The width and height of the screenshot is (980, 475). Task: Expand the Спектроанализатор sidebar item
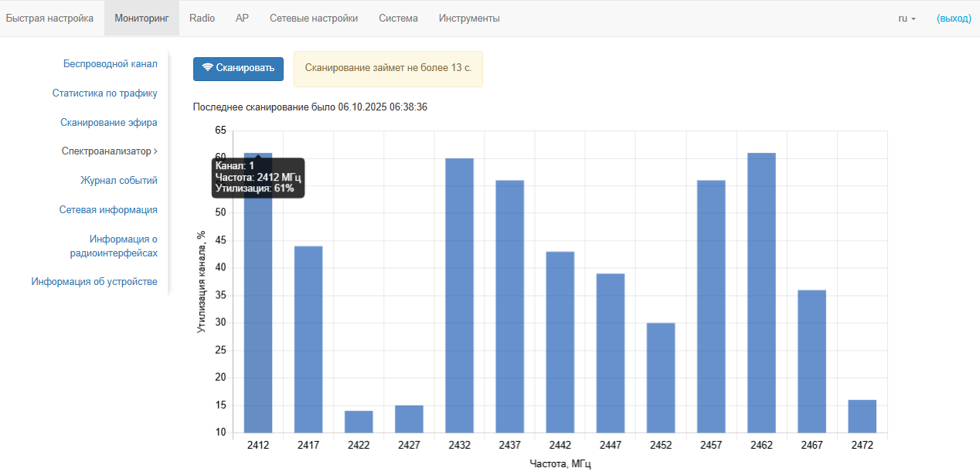(109, 151)
